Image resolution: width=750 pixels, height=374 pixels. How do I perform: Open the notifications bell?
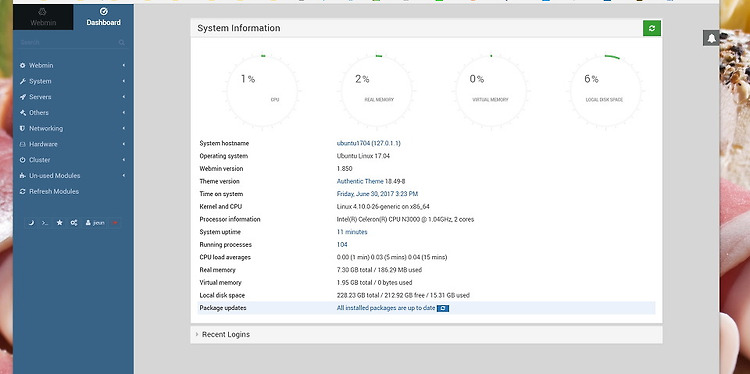click(711, 38)
